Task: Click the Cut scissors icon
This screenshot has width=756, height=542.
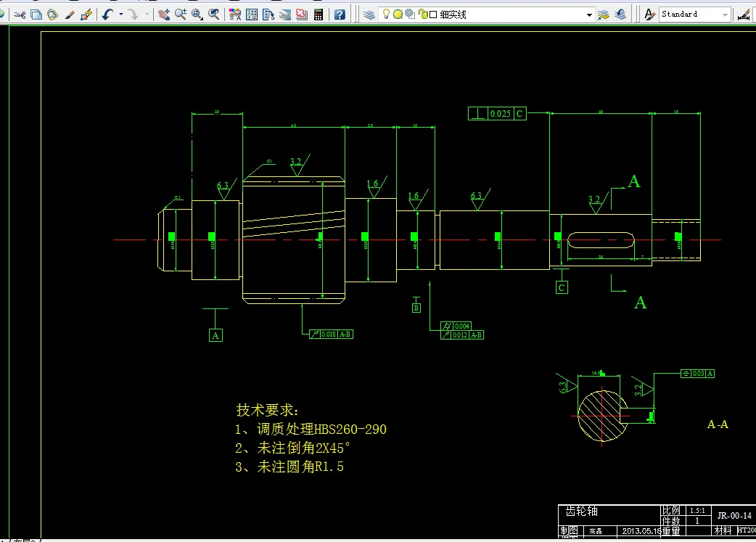Action: coord(20,15)
